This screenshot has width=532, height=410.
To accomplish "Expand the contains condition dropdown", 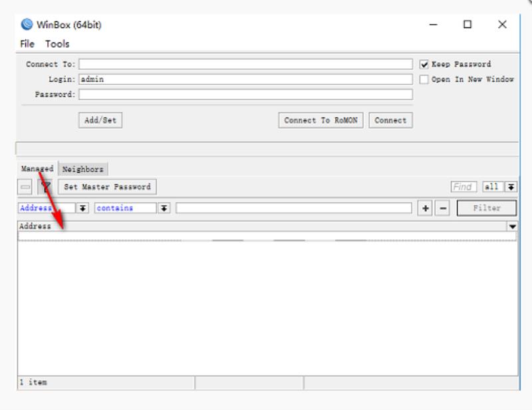I will [x=164, y=208].
